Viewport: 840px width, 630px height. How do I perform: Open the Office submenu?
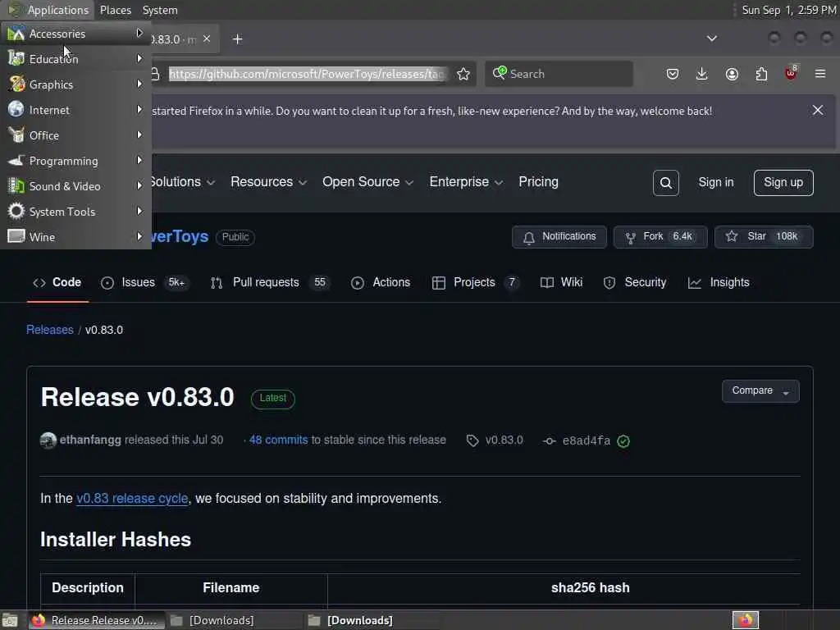75,135
